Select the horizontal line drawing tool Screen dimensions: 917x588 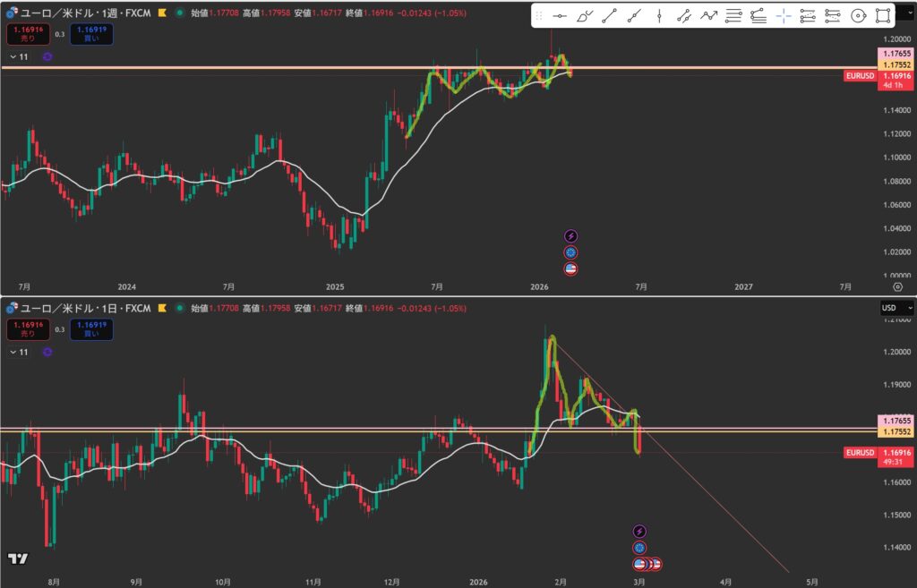pyautogui.click(x=560, y=15)
